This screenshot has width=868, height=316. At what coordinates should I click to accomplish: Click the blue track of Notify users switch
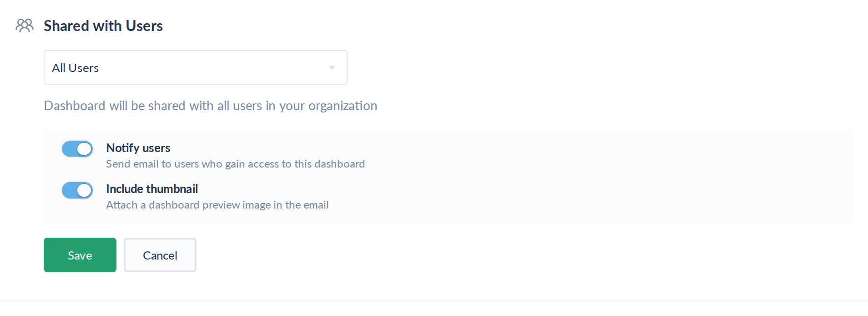[x=69, y=149]
